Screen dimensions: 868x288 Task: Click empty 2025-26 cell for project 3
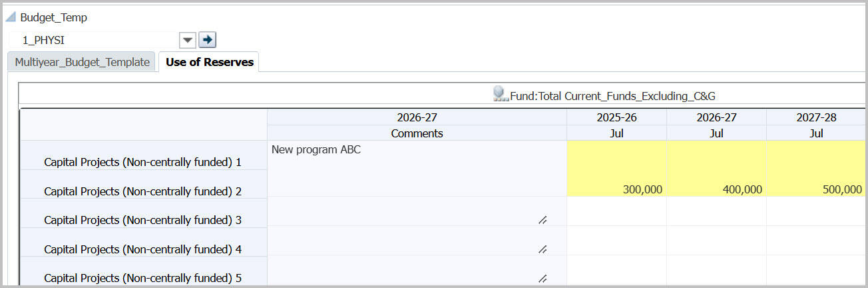(616, 211)
